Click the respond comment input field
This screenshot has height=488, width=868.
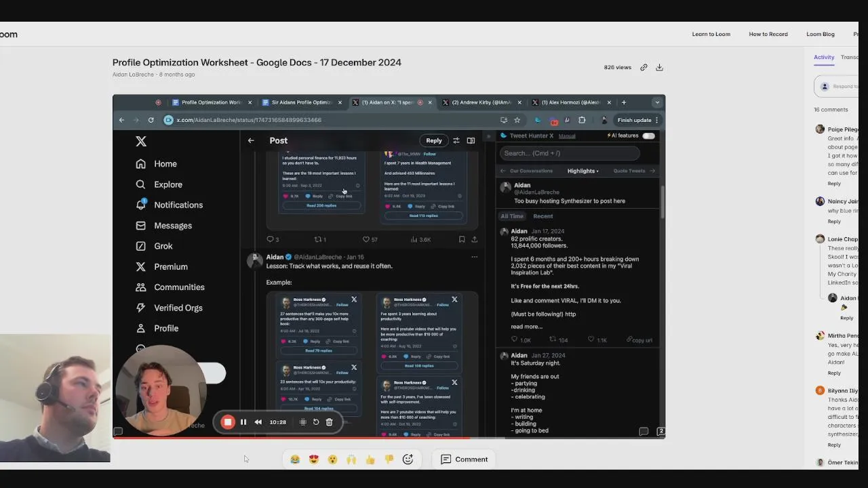(838, 87)
